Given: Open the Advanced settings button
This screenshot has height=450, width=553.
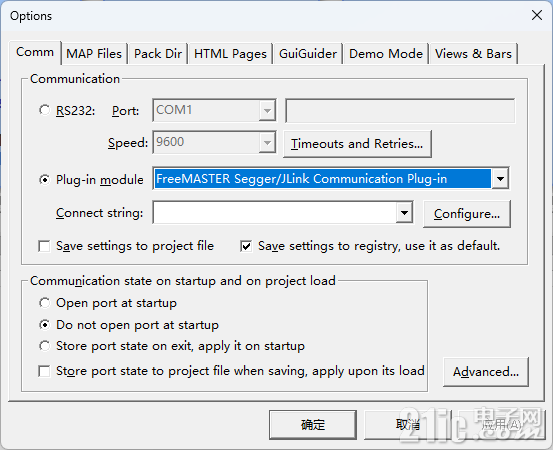Looking at the screenshot, I should coord(486,372).
